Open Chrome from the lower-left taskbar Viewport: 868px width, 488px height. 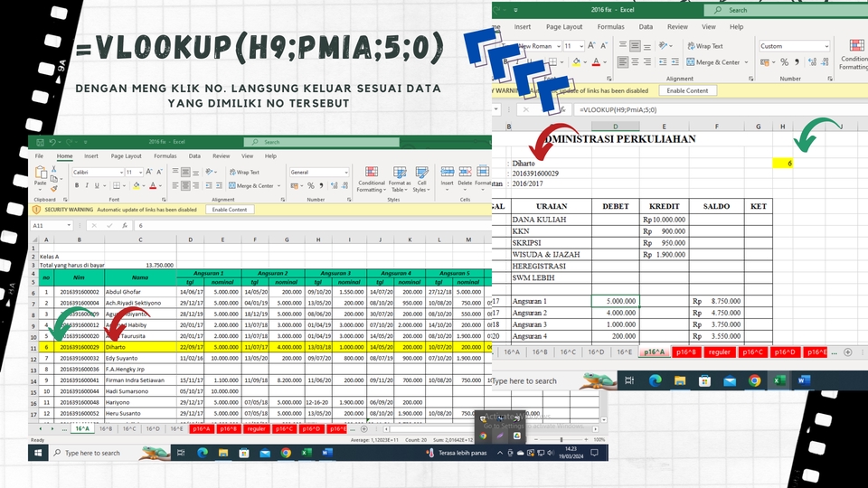click(286, 453)
